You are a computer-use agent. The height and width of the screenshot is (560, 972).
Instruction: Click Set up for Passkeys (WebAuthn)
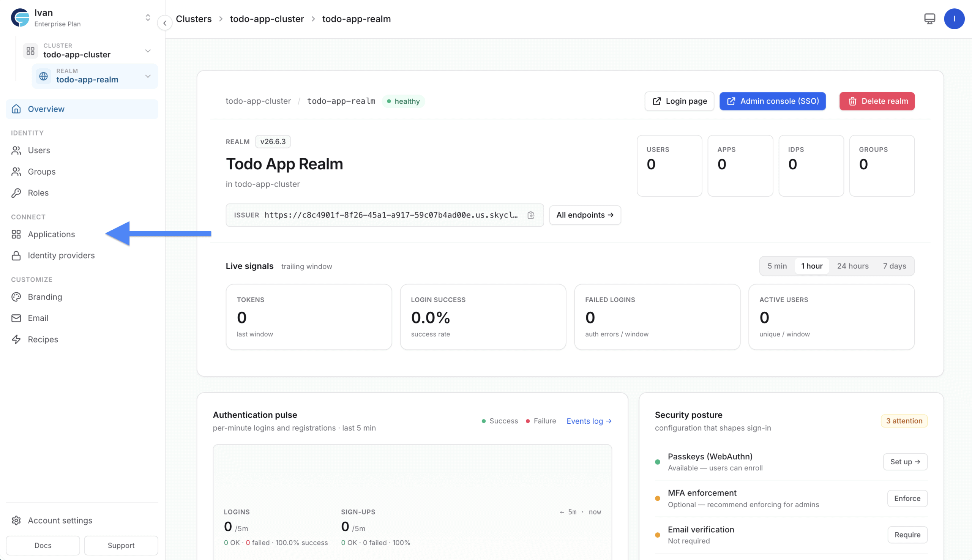(x=905, y=462)
